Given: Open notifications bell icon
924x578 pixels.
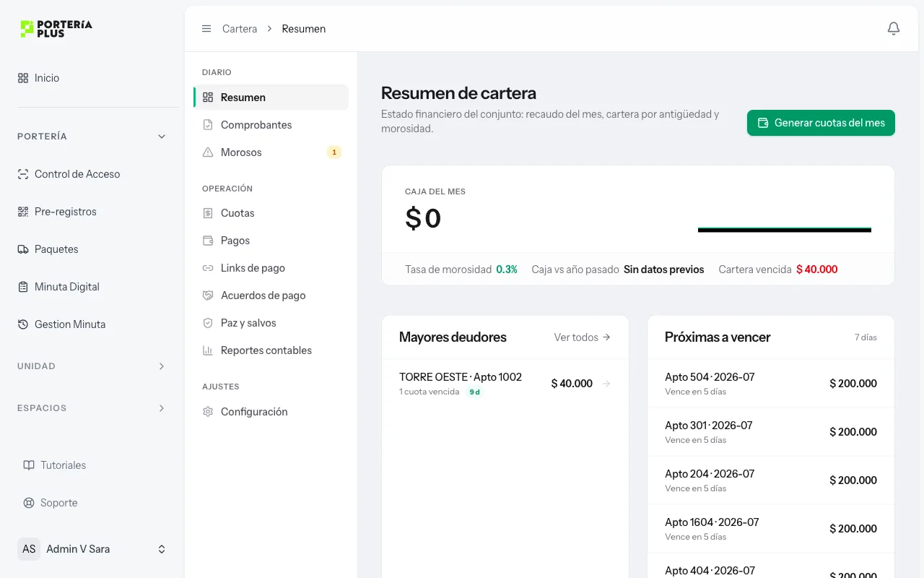Looking at the screenshot, I should (894, 29).
